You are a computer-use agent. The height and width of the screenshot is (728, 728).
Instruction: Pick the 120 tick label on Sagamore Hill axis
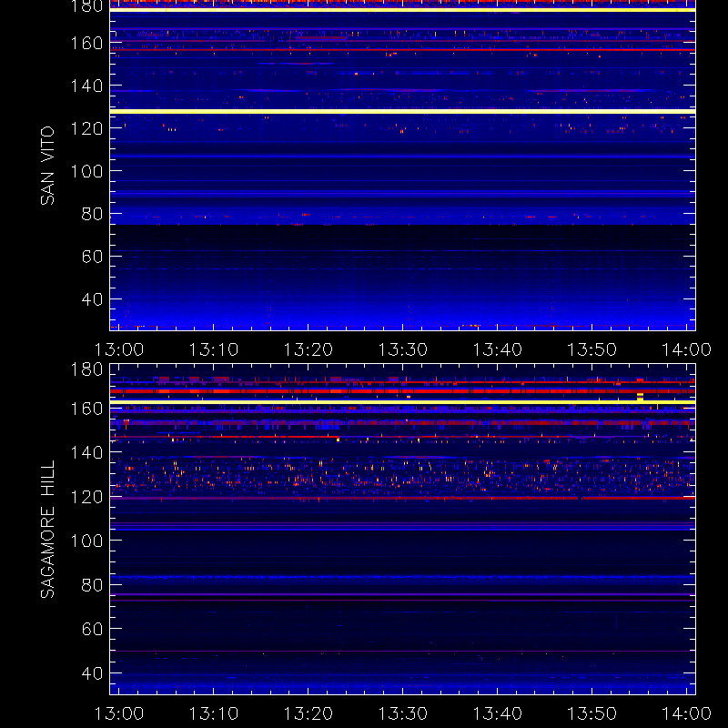(86, 497)
